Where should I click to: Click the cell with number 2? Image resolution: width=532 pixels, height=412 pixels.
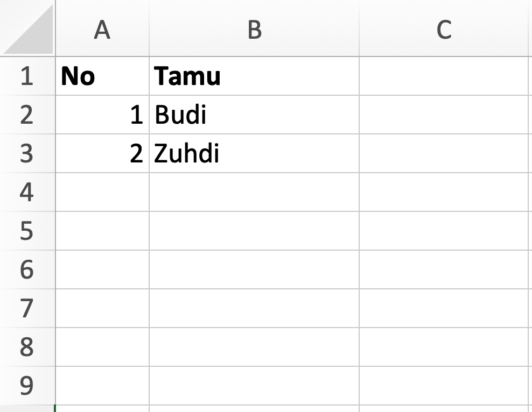102,153
